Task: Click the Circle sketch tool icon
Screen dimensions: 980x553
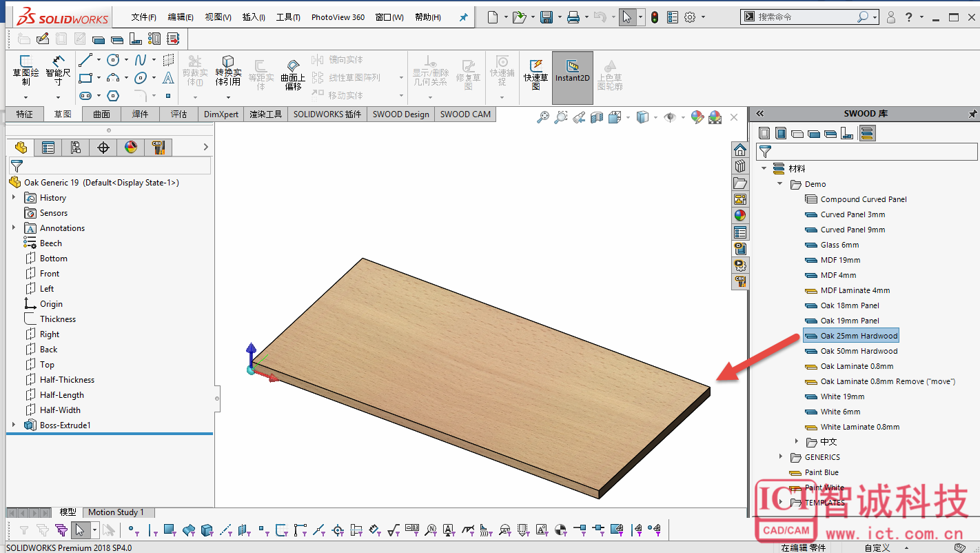Action: click(114, 60)
